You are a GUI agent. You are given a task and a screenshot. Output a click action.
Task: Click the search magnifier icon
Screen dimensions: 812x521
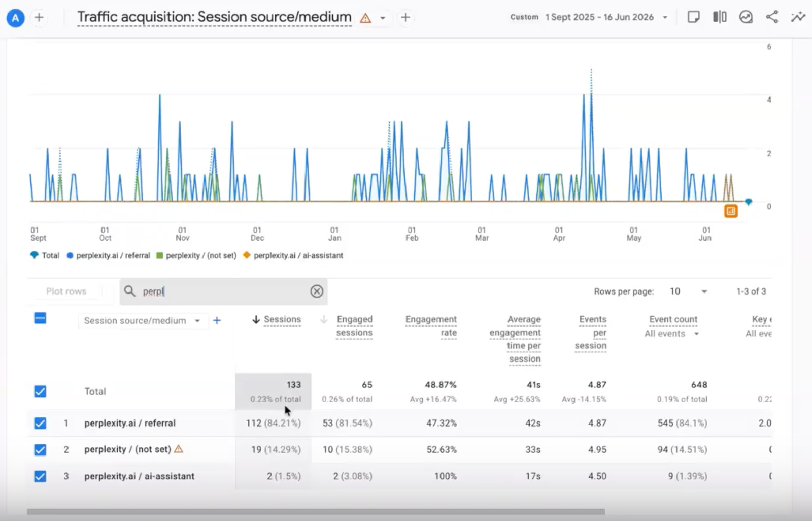(x=130, y=291)
